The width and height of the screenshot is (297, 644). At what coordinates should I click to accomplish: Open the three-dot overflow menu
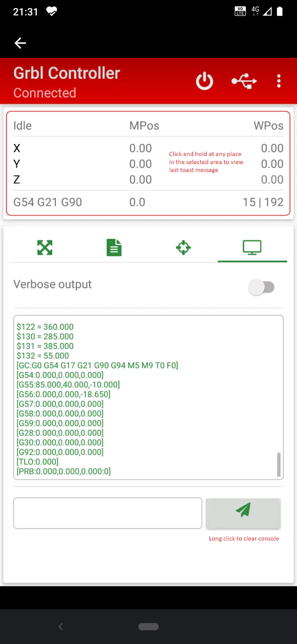(x=279, y=81)
